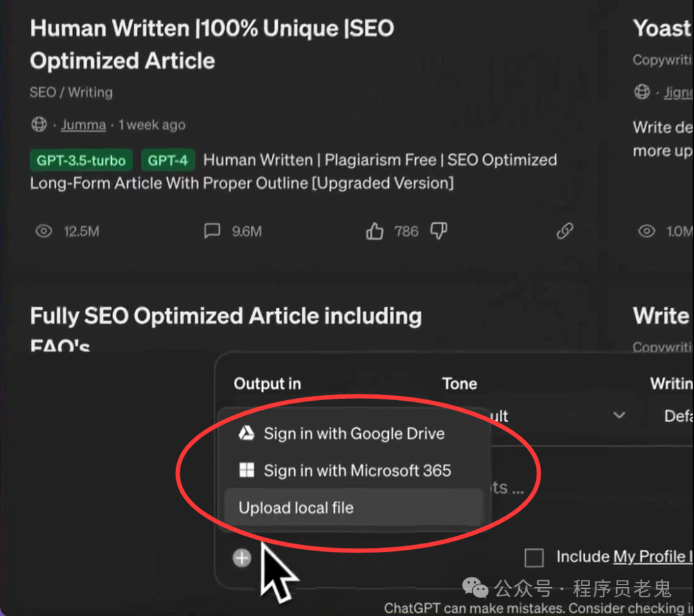Click the "1 week ago" timestamp
The height and width of the screenshot is (616, 694).
click(152, 125)
